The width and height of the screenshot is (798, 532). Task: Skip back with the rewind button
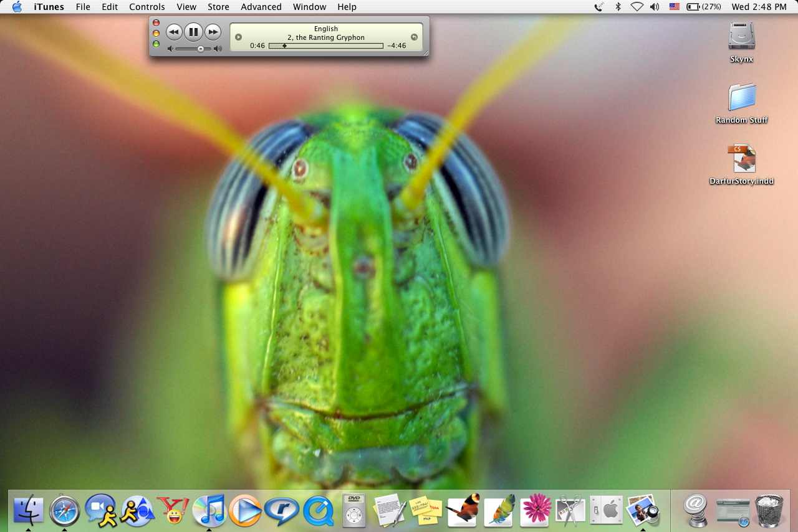(x=174, y=32)
